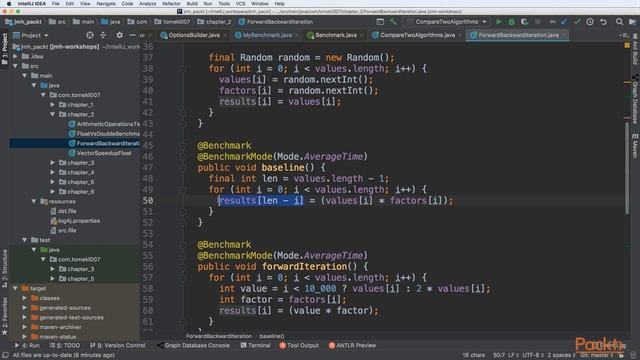Screen dimensions: 640x360
Task: Open Maven side panel
Action: click(635, 145)
